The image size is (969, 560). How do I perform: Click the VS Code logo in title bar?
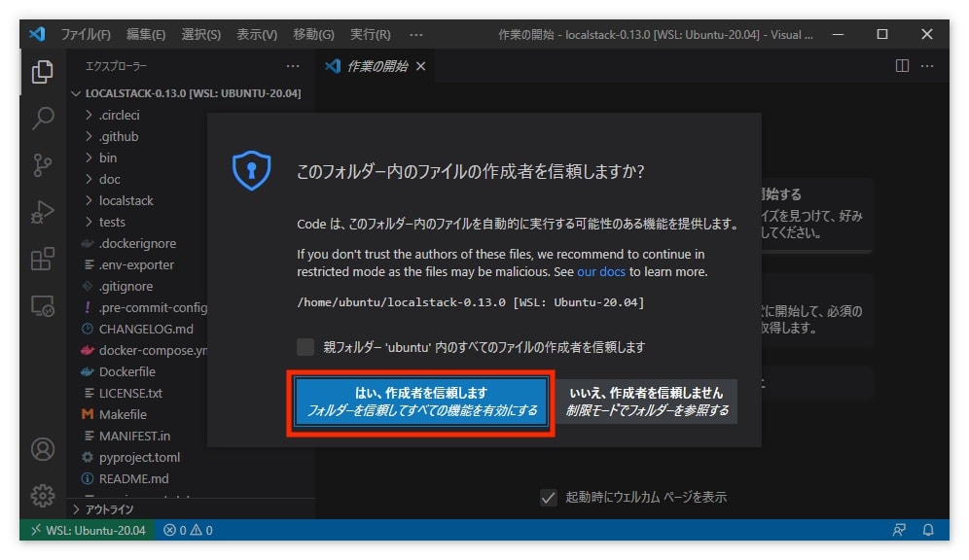[x=37, y=34]
